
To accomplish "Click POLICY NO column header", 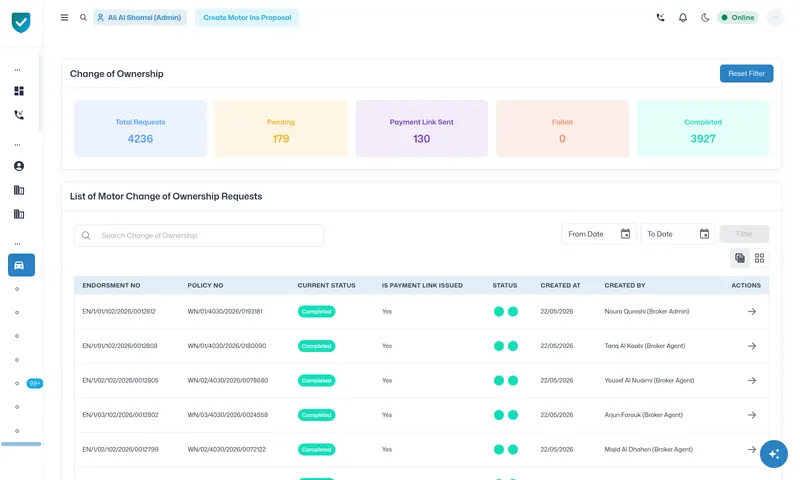I will (x=205, y=285).
